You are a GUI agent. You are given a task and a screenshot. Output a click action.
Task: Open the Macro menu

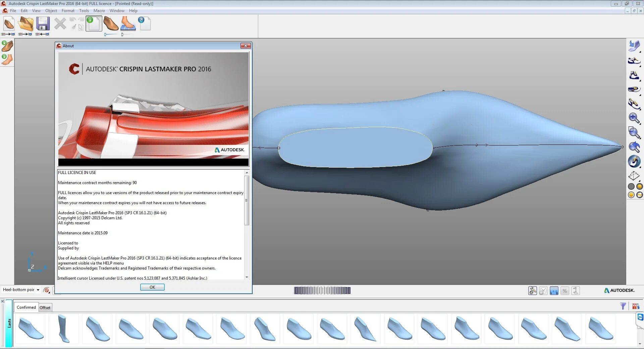pos(99,11)
